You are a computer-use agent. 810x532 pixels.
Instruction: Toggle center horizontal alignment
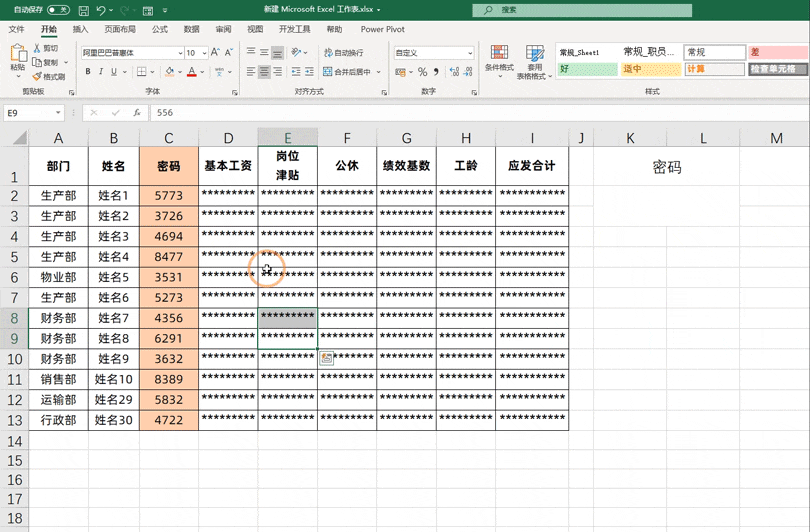[264, 72]
